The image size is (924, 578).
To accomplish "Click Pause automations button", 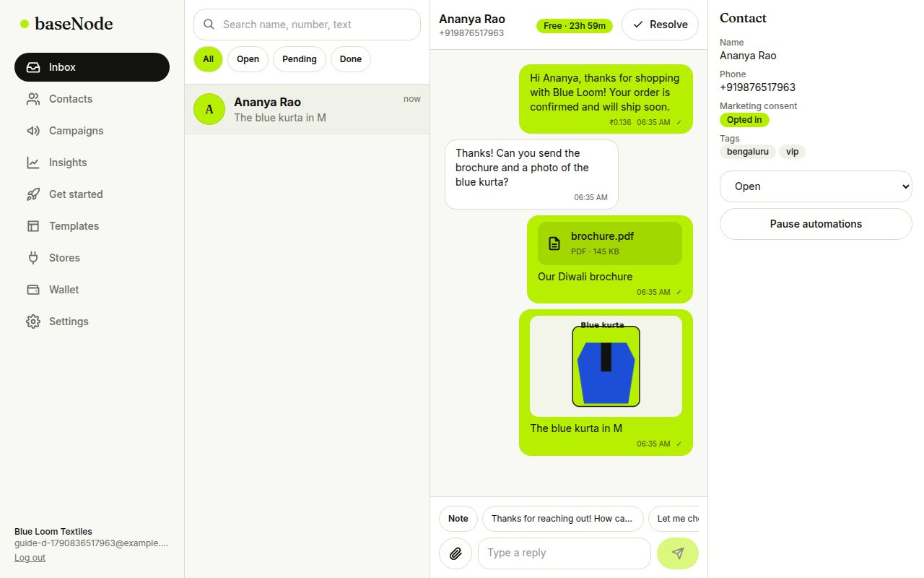I will point(816,224).
